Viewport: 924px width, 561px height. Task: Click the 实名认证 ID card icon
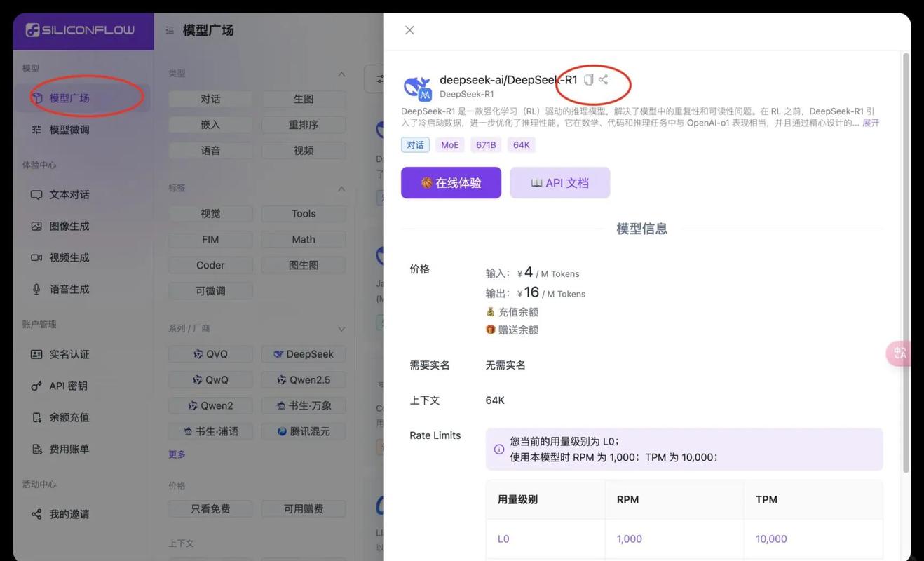[36, 355]
